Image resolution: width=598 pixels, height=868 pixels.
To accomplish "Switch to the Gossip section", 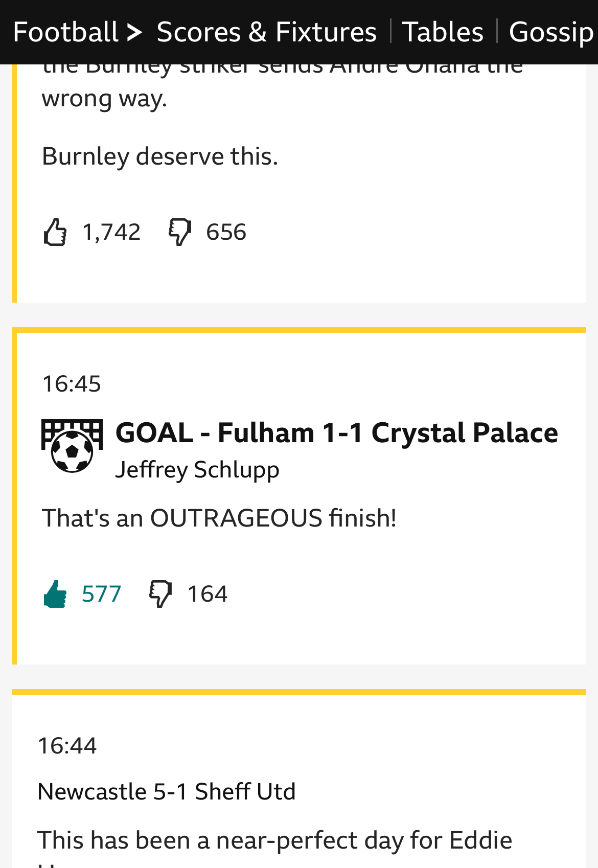I will [x=551, y=32].
